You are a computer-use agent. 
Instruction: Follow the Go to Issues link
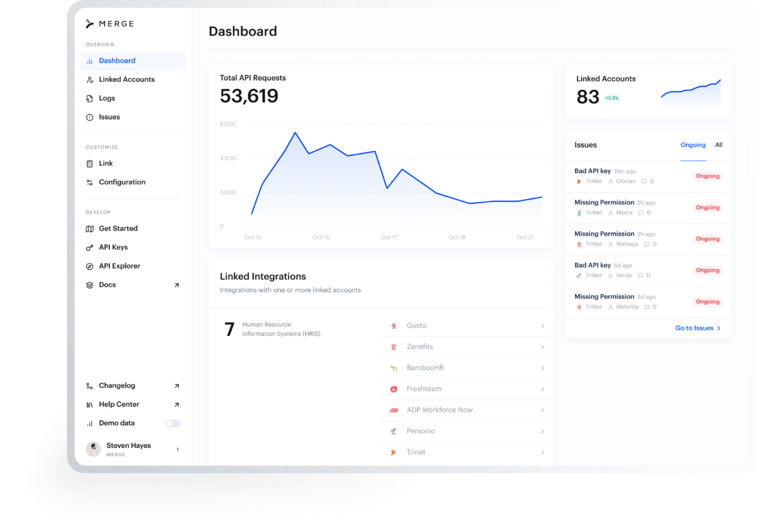tap(698, 328)
